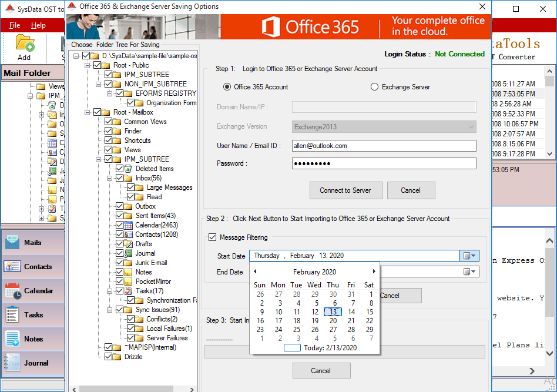Click the bottom Cancel button in Step 3
Viewport: 557px width, 392px height.
click(x=321, y=371)
